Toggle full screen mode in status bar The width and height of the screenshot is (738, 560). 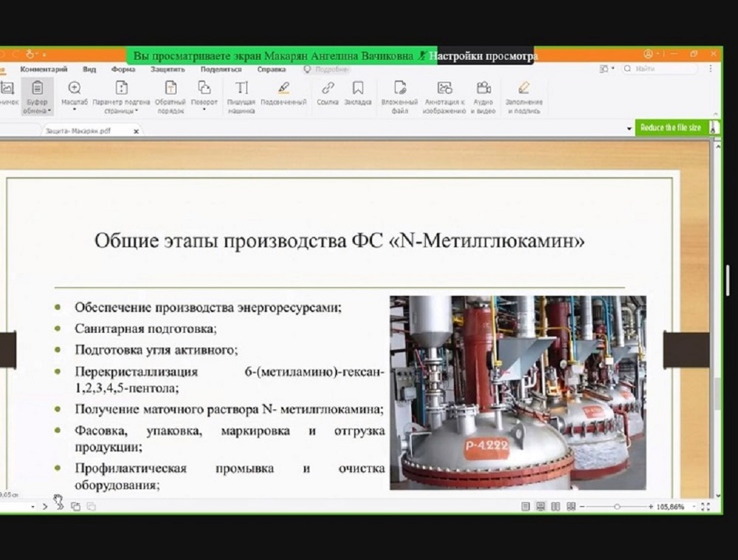coord(706,507)
